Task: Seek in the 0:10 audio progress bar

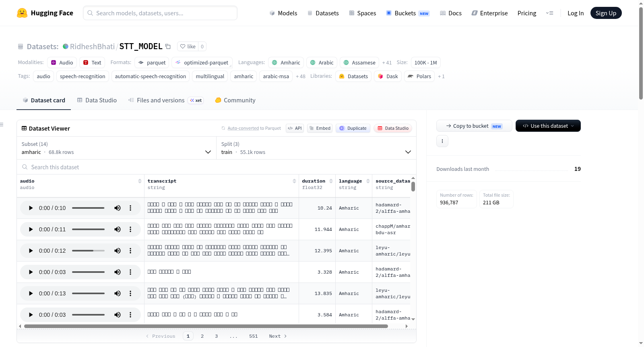Action: point(88,208)
